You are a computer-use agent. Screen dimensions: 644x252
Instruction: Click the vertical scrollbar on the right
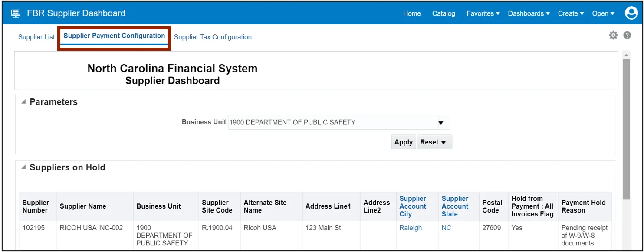(x=626, y=130)
